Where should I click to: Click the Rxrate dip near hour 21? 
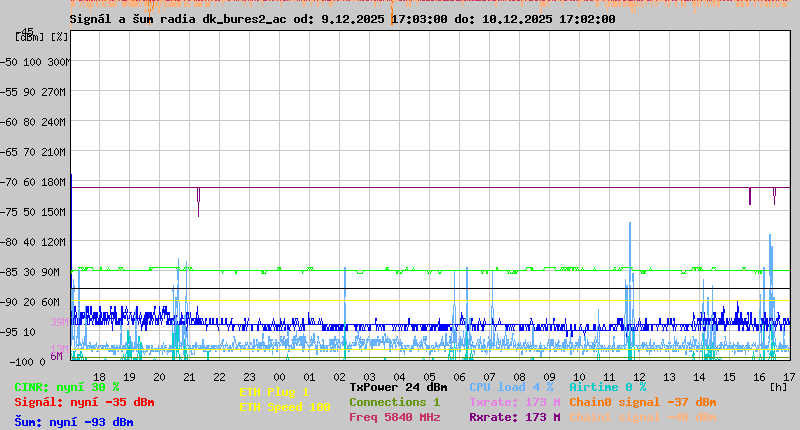tap(198, 202)
